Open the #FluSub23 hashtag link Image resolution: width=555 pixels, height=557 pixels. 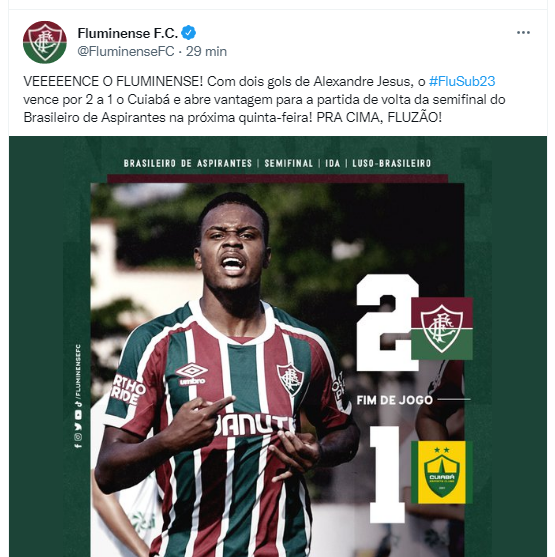(x=462, y=81)
